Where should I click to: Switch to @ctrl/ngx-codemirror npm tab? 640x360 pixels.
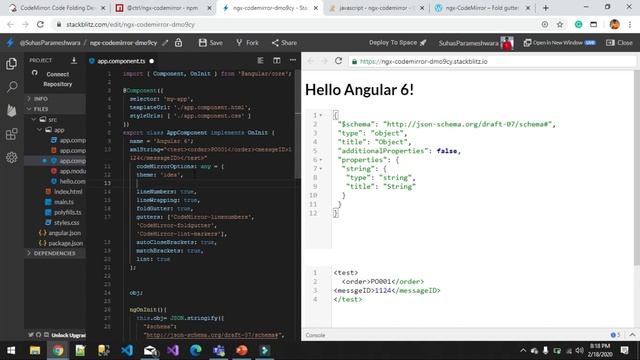(x=162, y=8)
